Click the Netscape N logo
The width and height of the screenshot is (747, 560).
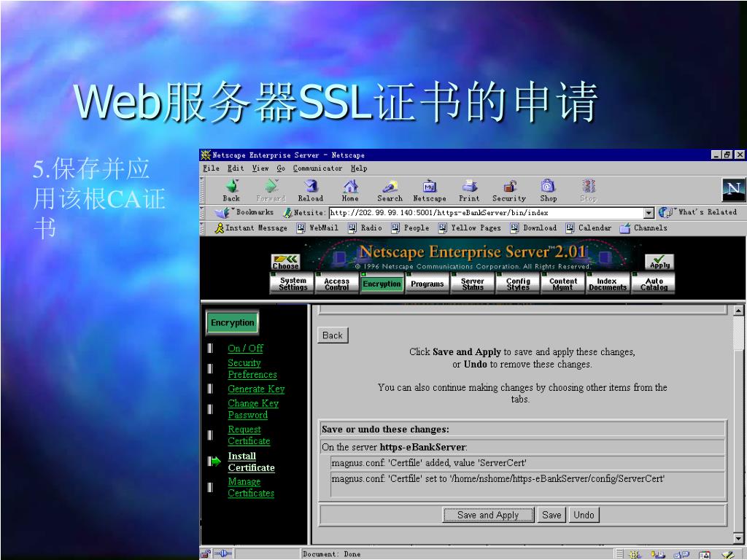pos(733,190)
